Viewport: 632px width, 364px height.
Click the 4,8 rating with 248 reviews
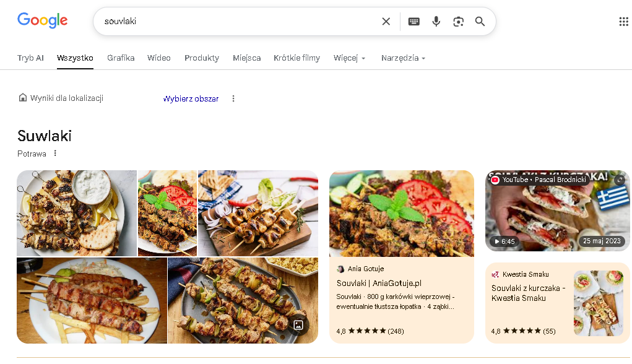(x=370, y=331)
